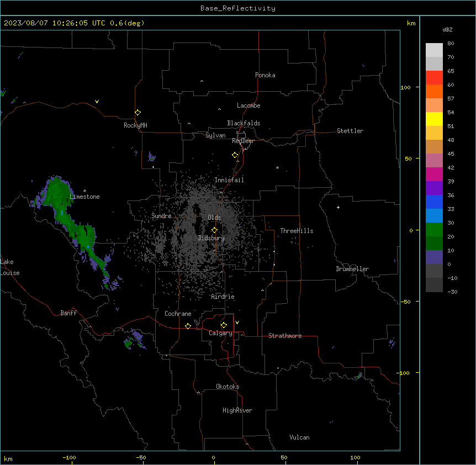Click the Lacombe city label
Screen dimensions: 476x465
tap(248, 105)
